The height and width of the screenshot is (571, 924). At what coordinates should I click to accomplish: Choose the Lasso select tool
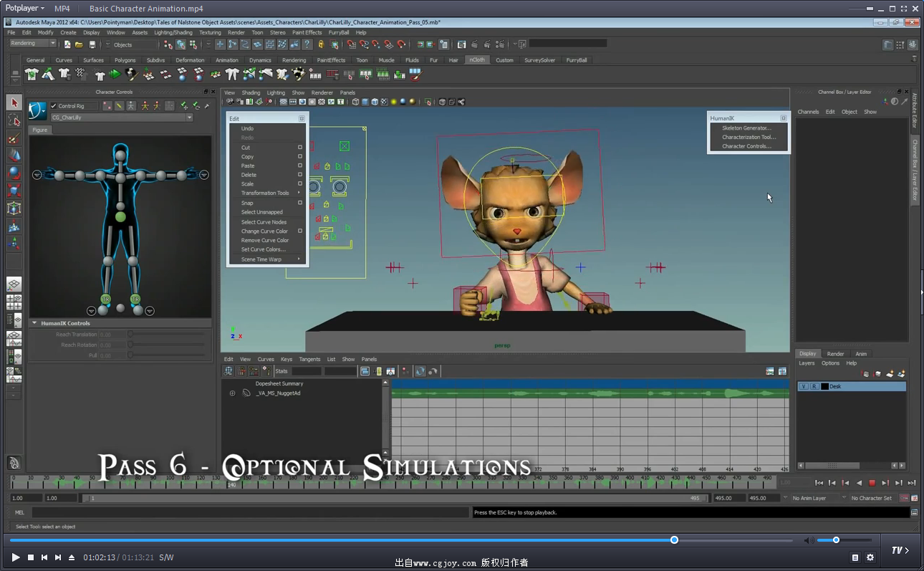click(x=14, y=120)
